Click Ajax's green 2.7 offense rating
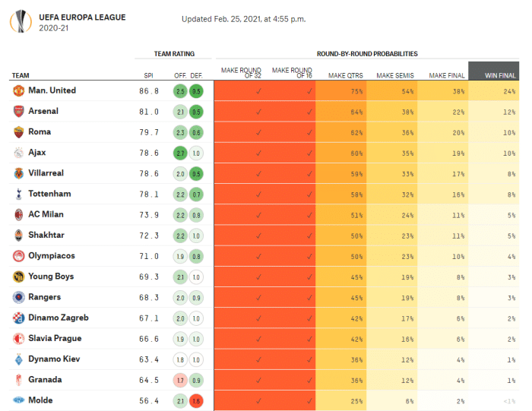Image resolution: width=532 pixels, height=411 pixels. point(180,153)
